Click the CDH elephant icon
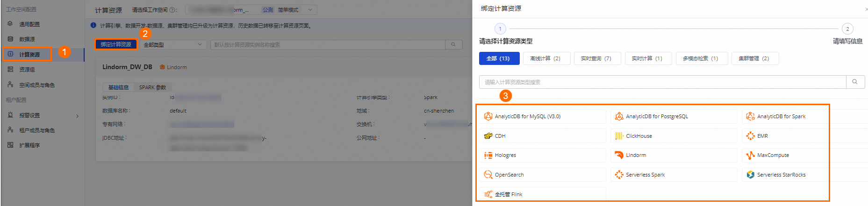The image size is (868, 206). point(488,136)
